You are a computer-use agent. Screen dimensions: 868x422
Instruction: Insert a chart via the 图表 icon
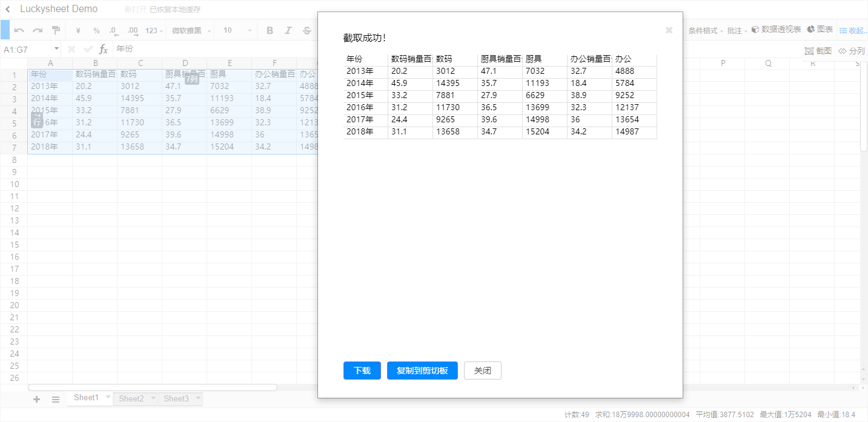coord(820,28)
